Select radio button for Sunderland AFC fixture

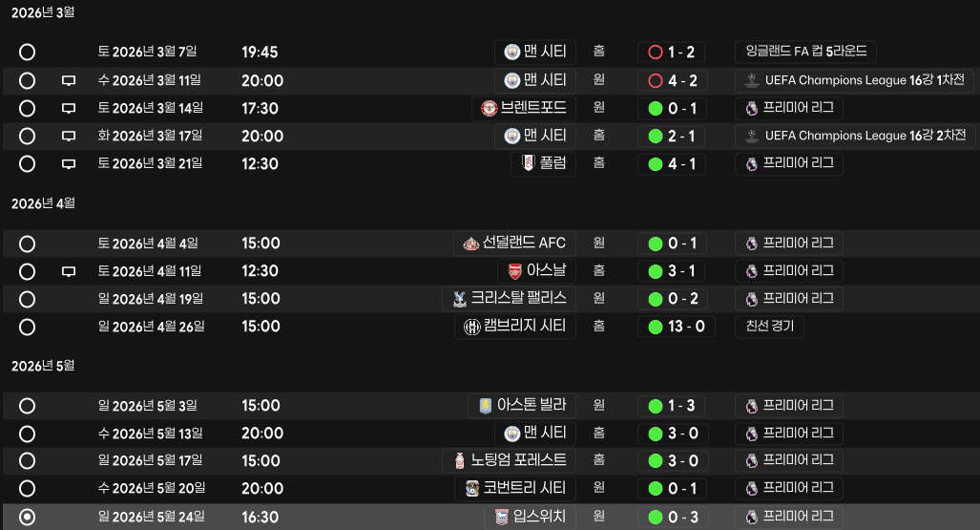click(27, 244)
